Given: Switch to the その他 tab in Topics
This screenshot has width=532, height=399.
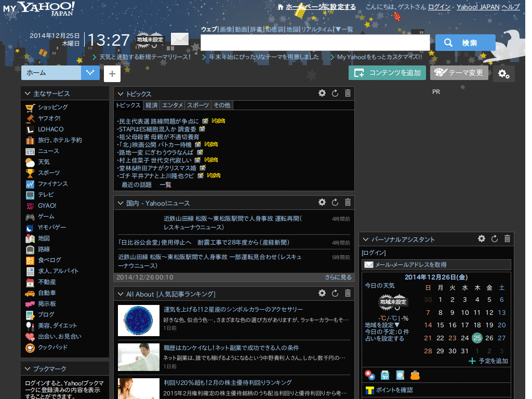Looking at the screenshot, I should tap(222, 105).
